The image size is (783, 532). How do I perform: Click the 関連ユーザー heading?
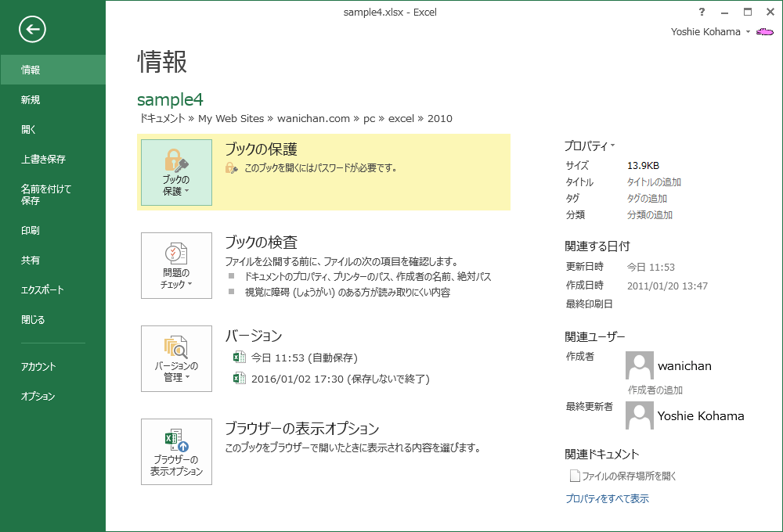595,337
